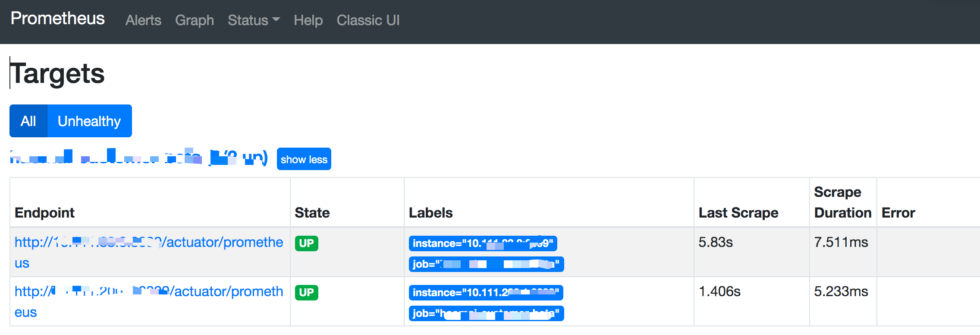Go to the Graph page
Image resolution: width=980 pixels, height=335 pixels.
195,20
